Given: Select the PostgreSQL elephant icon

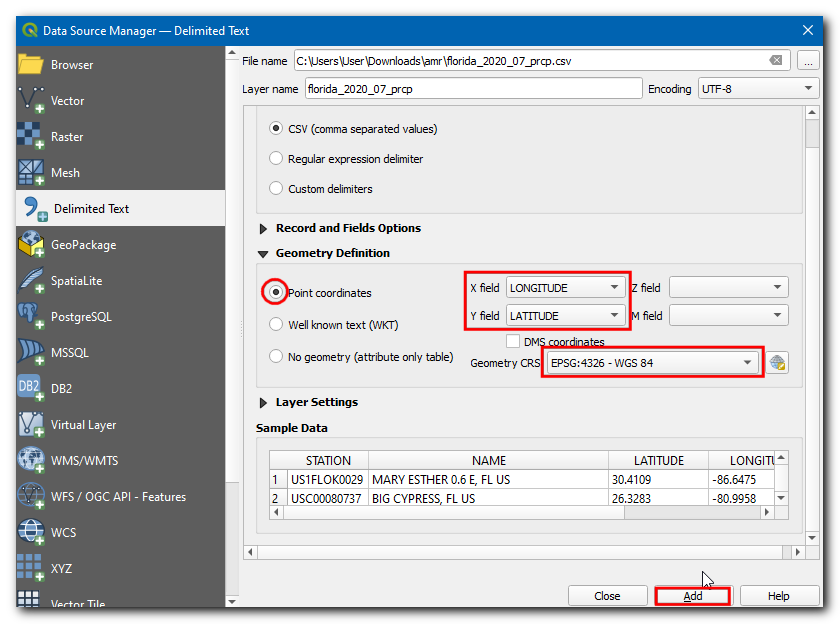Looking at the screenshot, I should (32, 317).
